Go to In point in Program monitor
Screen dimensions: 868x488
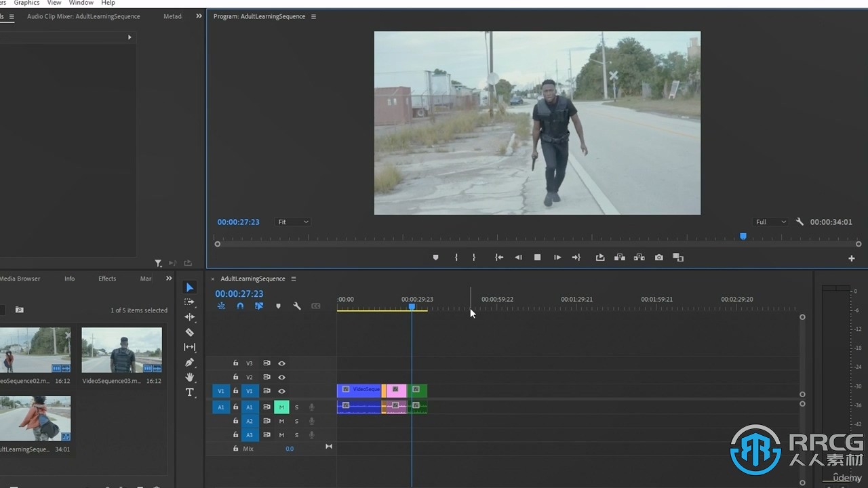(499, 258)
